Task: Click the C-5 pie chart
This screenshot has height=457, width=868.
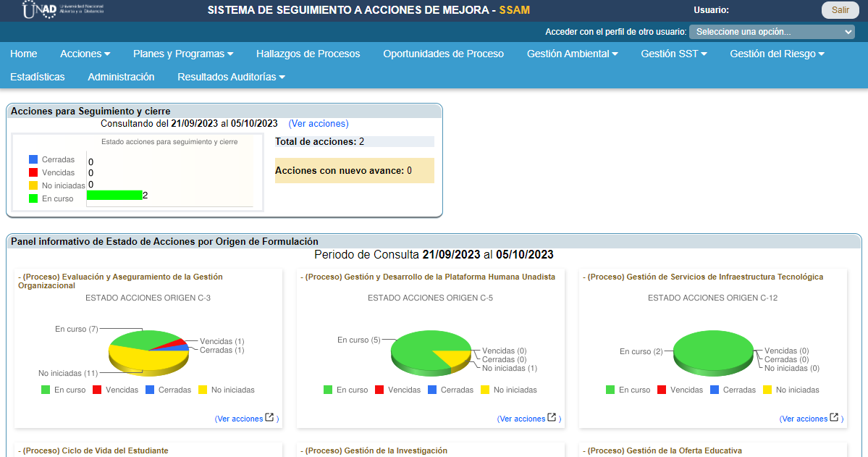Action: [x=431, y=353]
